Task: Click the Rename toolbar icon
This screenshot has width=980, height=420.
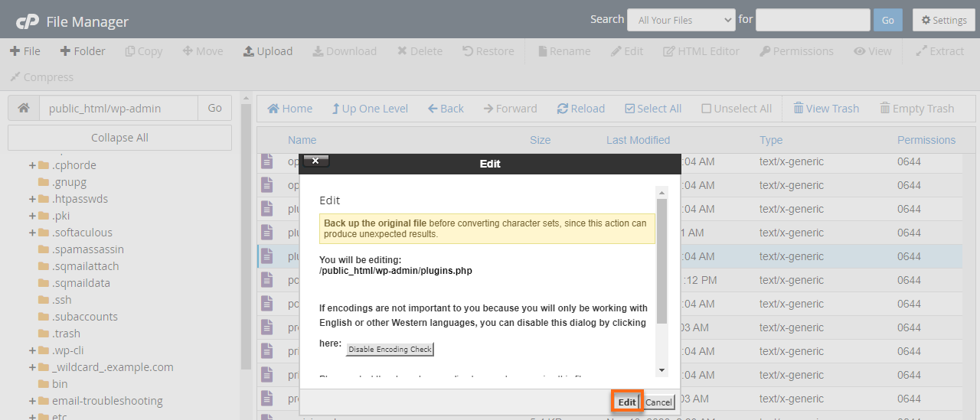Action: click(564, 51)
